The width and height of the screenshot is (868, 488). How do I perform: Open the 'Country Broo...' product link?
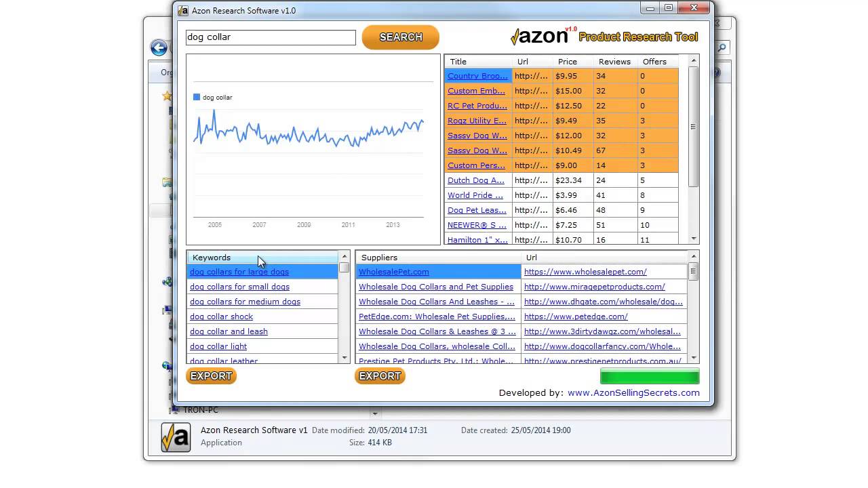point(477,76)
